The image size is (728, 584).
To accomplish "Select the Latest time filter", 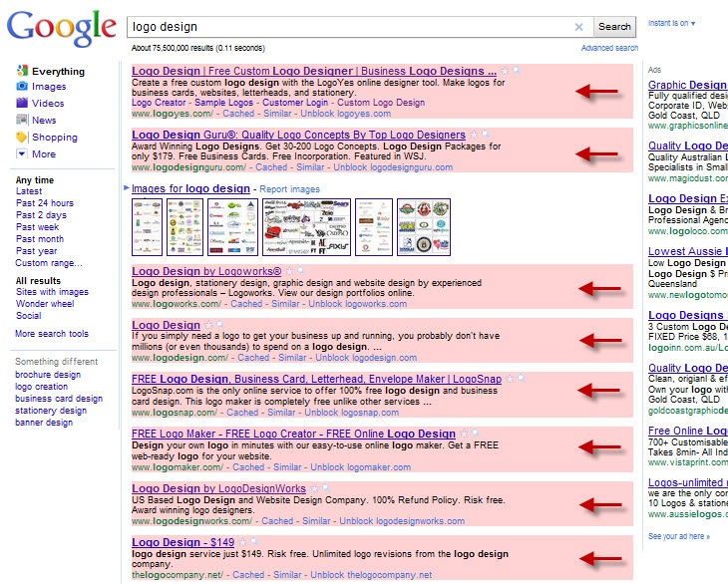I will click(29, 191).
